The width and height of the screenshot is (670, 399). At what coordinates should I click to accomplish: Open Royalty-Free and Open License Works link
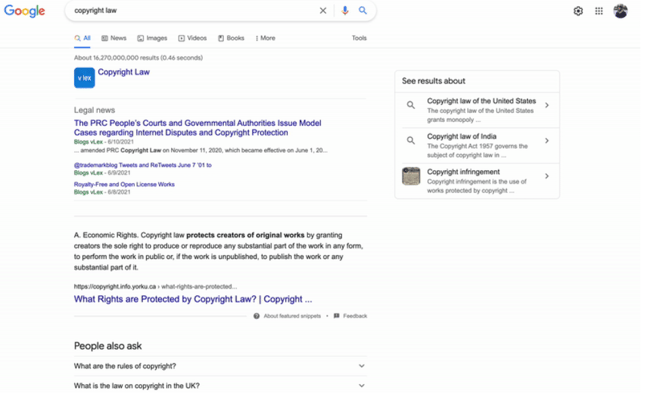pos(124,185)
